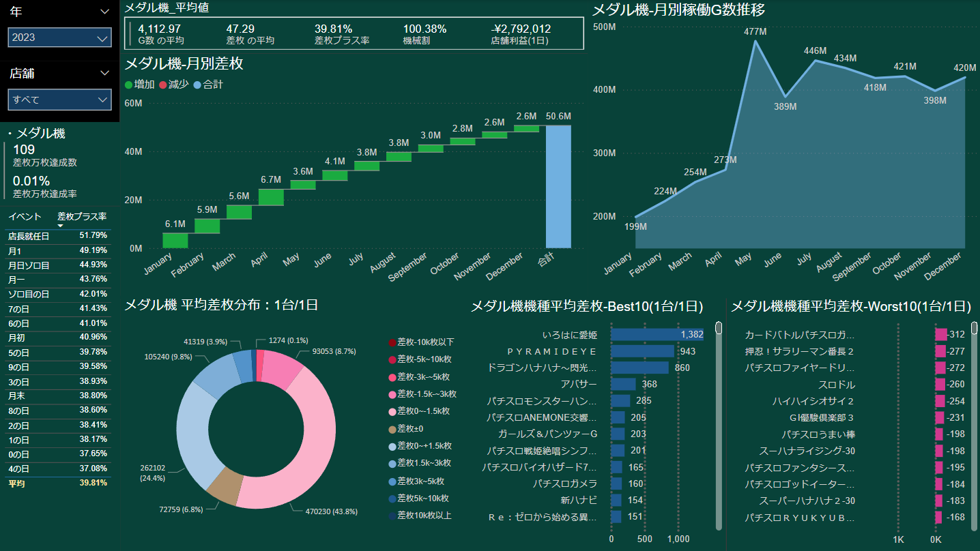Viewport: 980px width, 551px height.
Task: Click the いろはに愛姫 bar in Best10 chart
Action: [x=656, y=334]
